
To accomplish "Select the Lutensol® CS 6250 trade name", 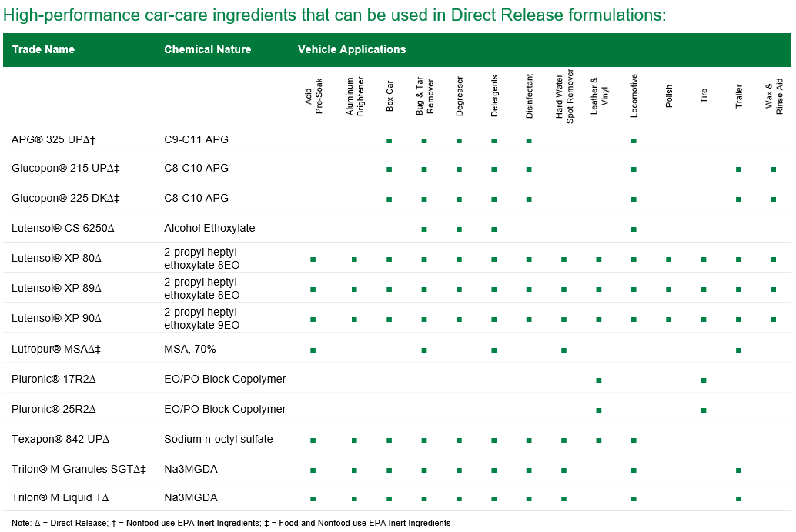I will [x=63, y=228].
